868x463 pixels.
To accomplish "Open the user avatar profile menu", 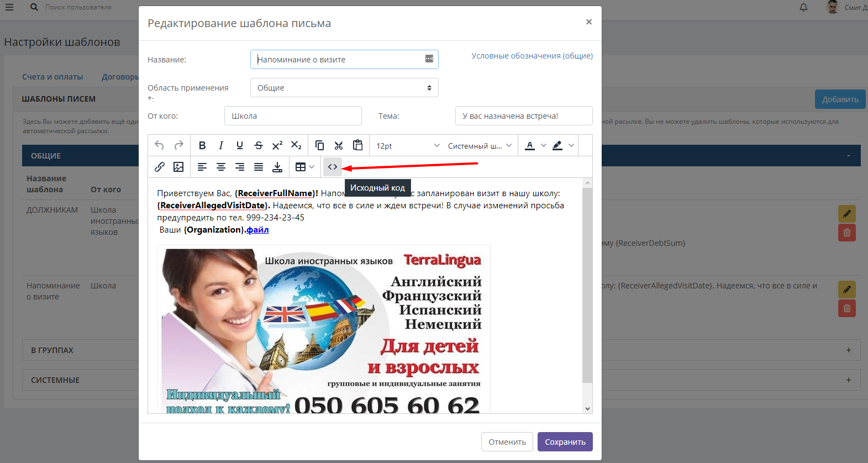I will 832,7.
